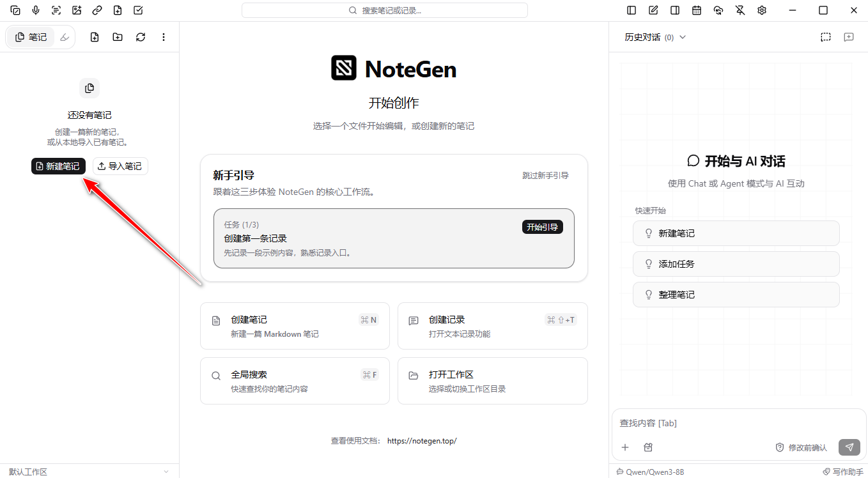868x478 pixels.
Task: Click the 导入笔记 button
Action: point(120,166)
